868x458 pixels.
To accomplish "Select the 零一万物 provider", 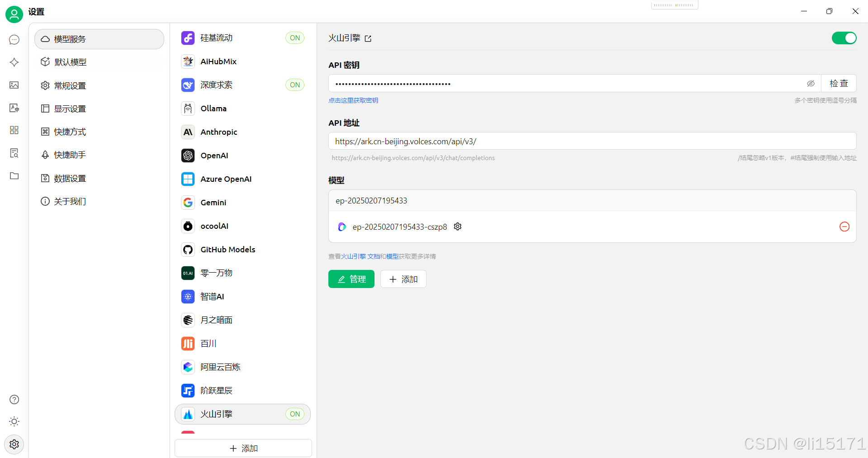I will (242, 273).
